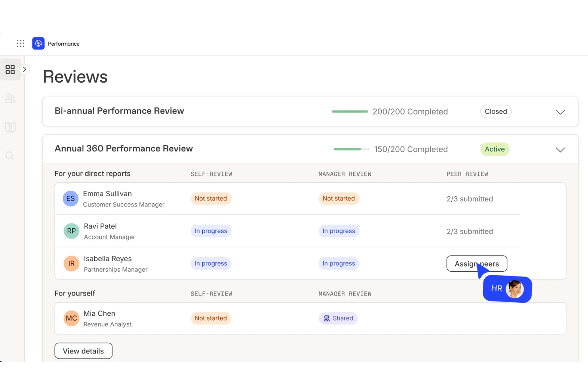Screen dimensions: 588x392
Task: Expand the Bi-annual Performance Review section
Action: 560,112
